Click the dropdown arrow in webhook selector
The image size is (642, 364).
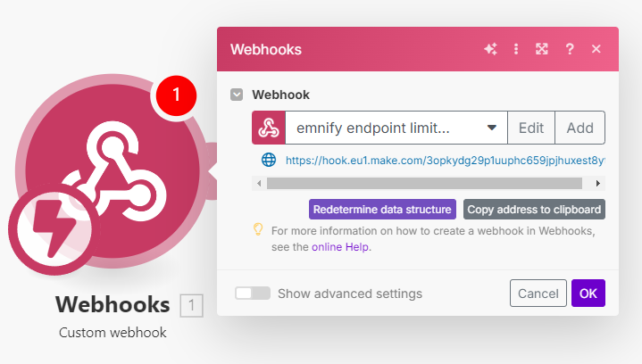coord(492,128)
